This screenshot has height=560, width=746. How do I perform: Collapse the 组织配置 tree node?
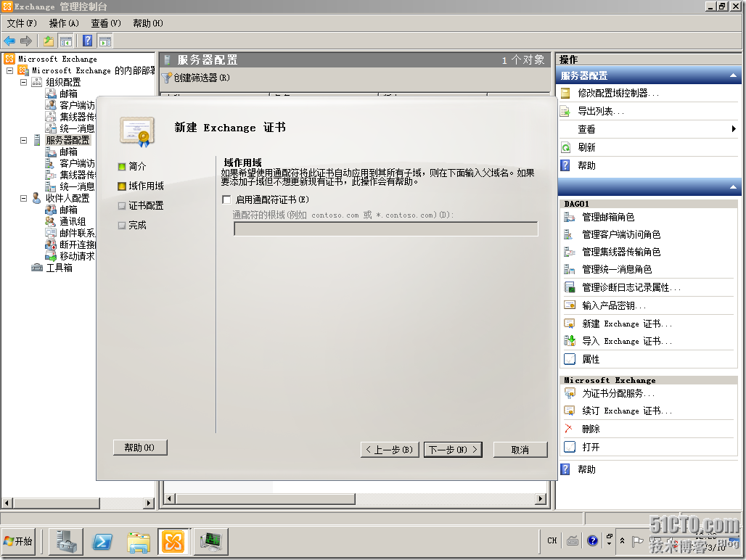coord(23,82)
